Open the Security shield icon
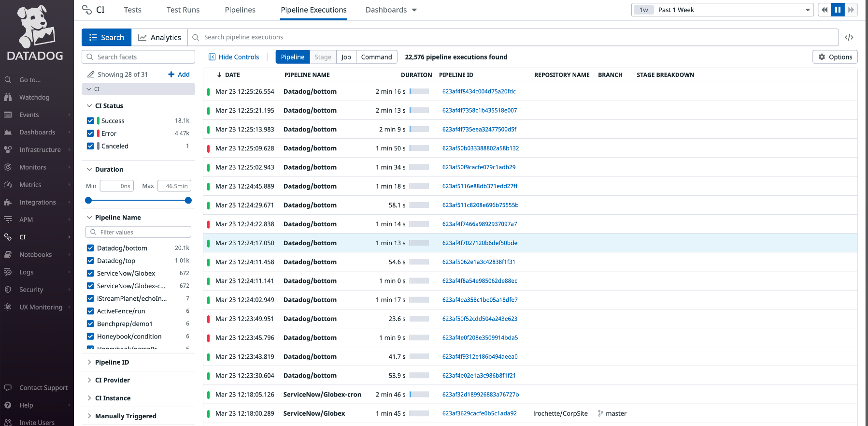The image size is (868, 426). pos(8,290)
